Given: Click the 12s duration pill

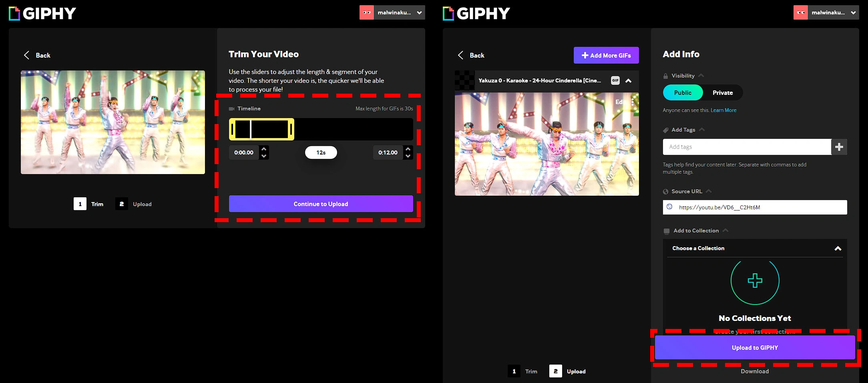Looking at the screenshot, I should coord(321,152).
